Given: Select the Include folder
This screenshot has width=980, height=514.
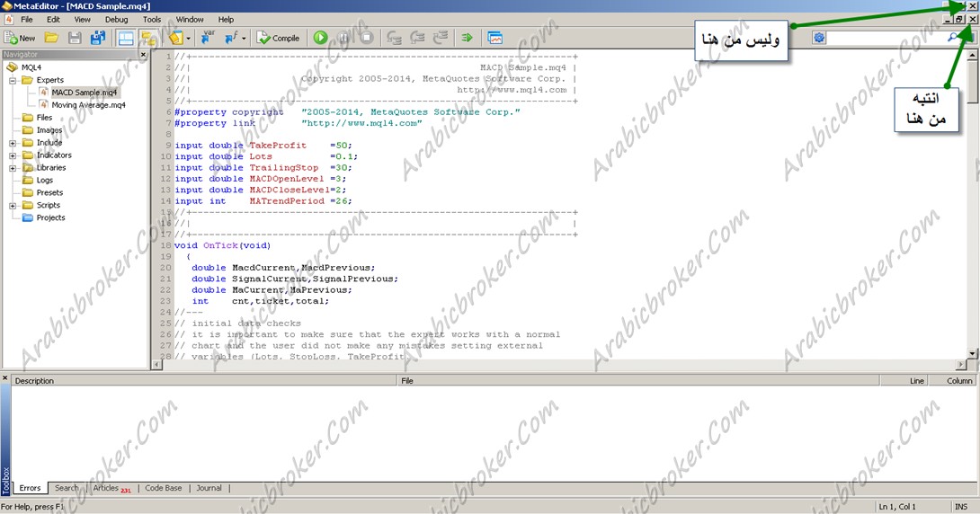Looking at the screenshot, I should pyautogui.click(x=49, y=142).
